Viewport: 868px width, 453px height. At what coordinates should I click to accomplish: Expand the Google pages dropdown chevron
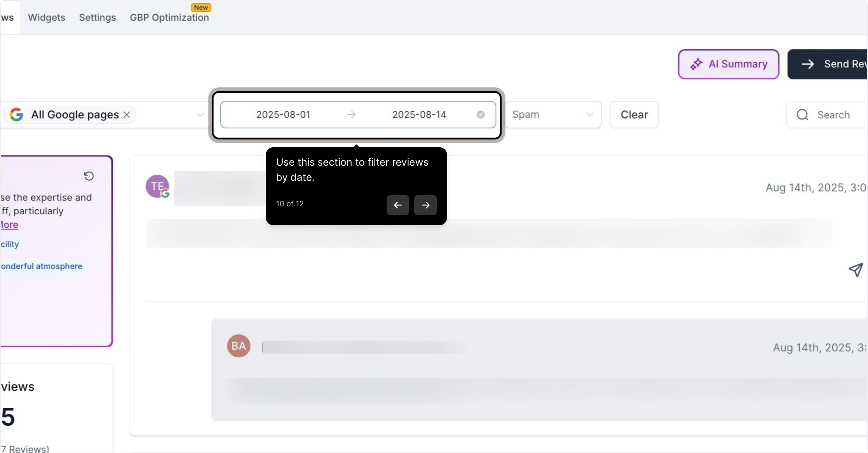pos(200,115)
